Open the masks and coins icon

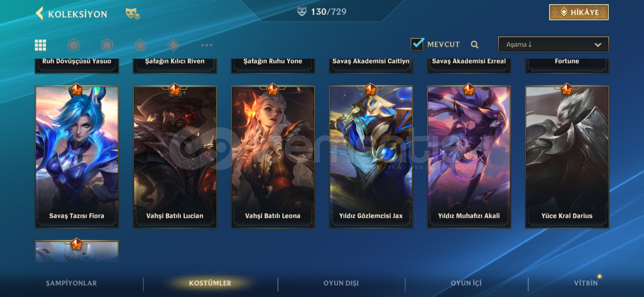[x=133, y=13]
